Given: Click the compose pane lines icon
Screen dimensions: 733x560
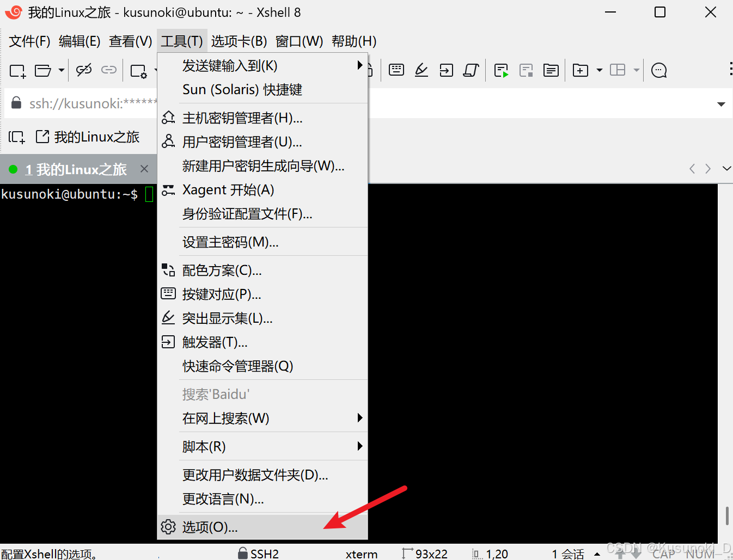Looking at the screenshot, I should point(551,70).
